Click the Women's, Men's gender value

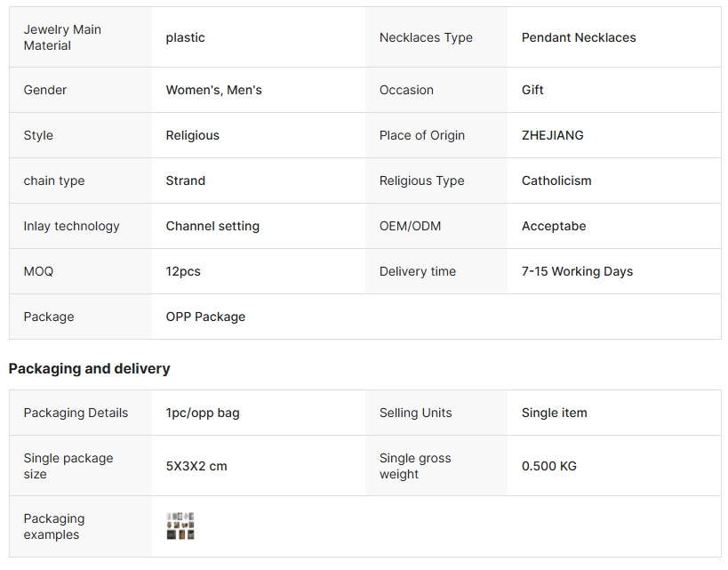[214, 90]
